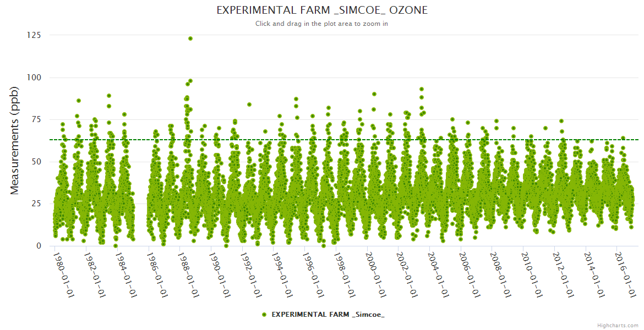The width and height of the screenshot is (644, 330).
Task: Click the green legend marker dot
Action: tap(264, 314)
